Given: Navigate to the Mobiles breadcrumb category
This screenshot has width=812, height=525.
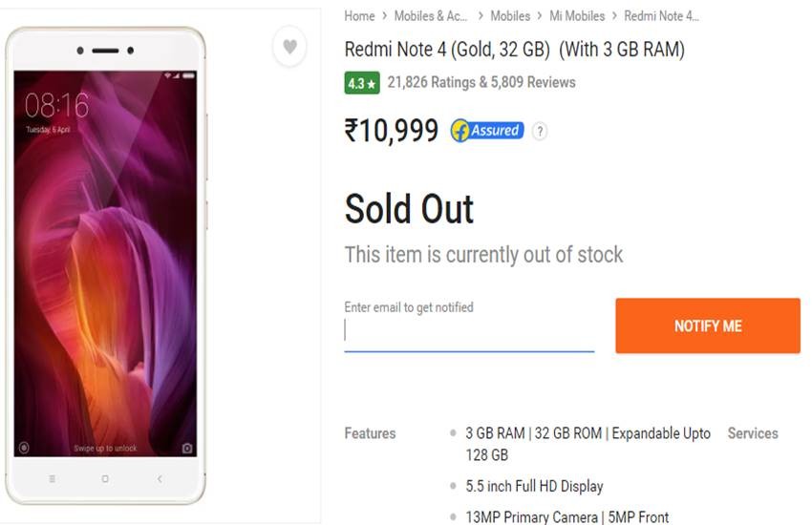Looking at the screenshot, I should 510,16.
